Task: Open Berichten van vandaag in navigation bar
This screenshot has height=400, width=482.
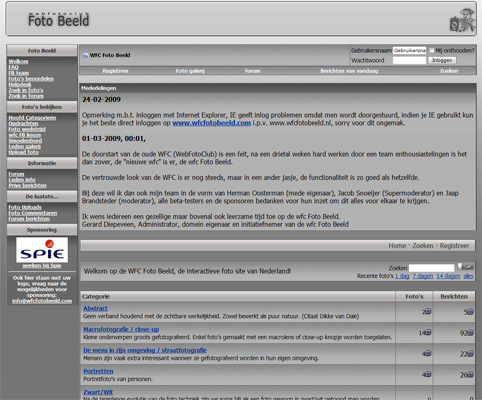Action: tap(349, 71)
